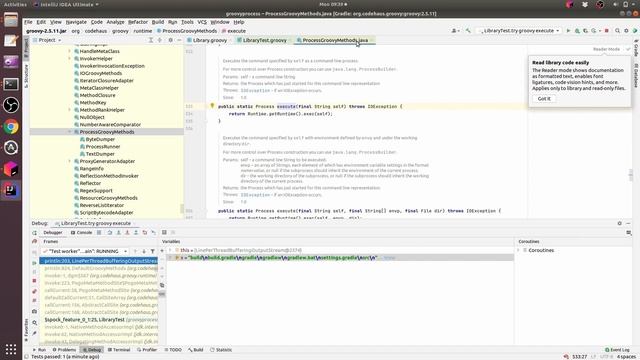
Task: Open Debug panel settings gear
Action: click(x=620, y=223)
